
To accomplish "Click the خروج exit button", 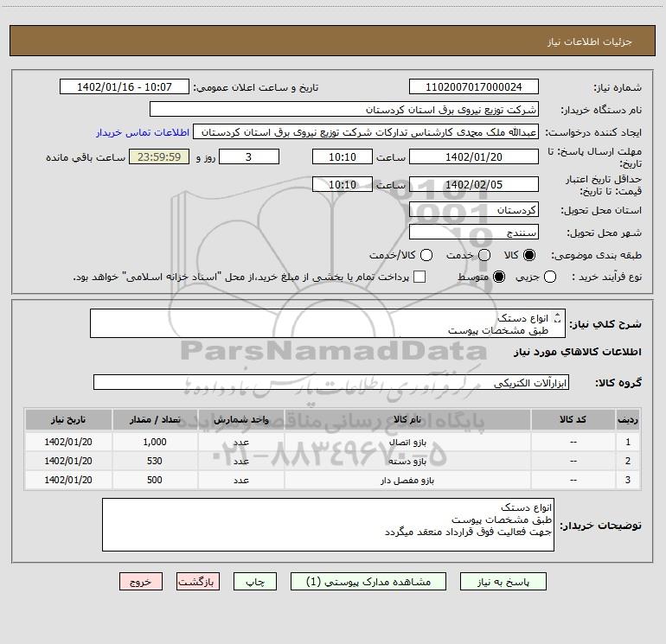I will pyautogui.click(x=141, y=582).
